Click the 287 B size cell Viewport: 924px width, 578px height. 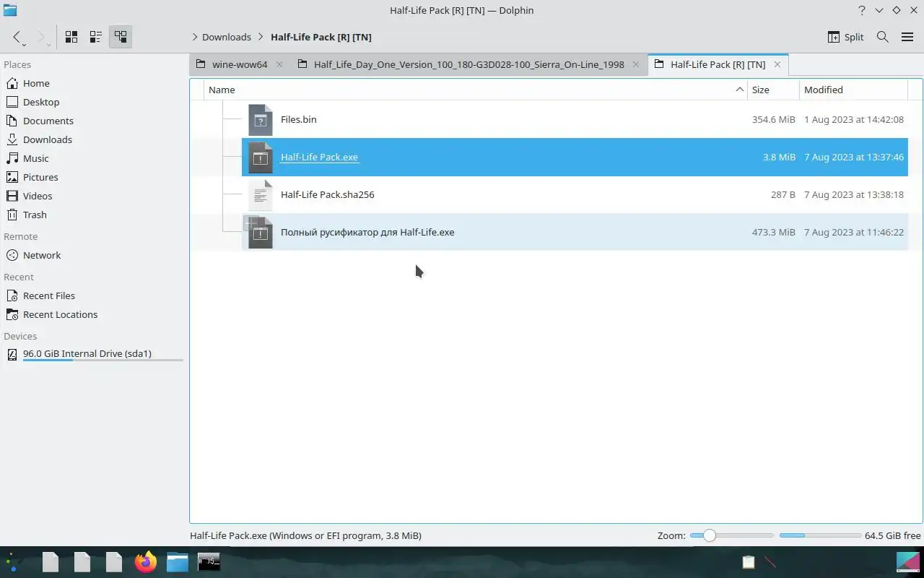(x=783, y=194)
